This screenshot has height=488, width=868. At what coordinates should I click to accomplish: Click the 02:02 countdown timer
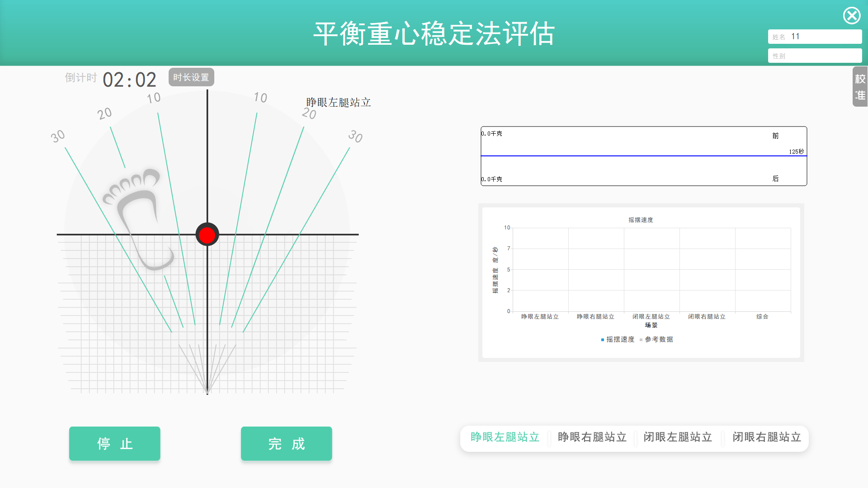(x=129, y=80)
